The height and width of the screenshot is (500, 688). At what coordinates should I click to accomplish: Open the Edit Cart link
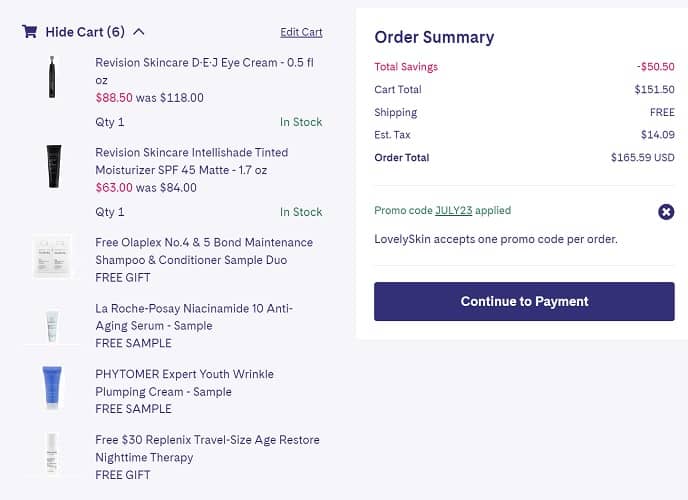(x=301, y=32)
